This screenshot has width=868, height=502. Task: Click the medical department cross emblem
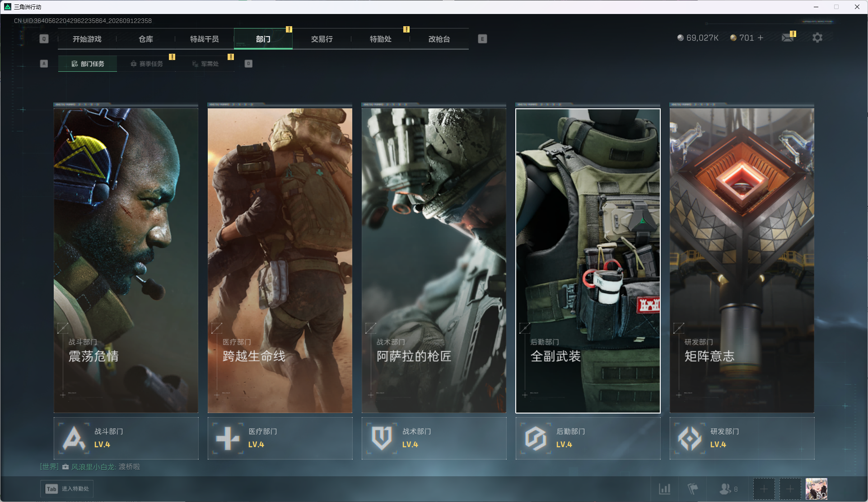(228, 438)
